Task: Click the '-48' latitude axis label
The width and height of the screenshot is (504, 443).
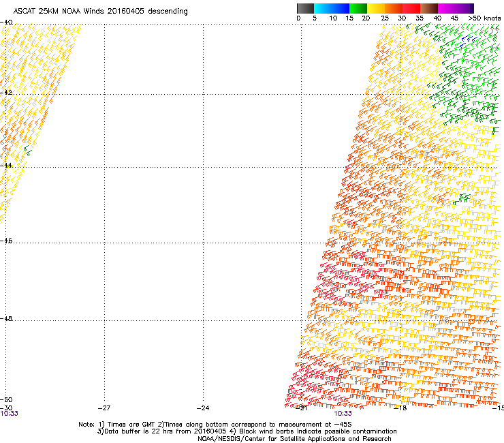Action: click(6, 318)
